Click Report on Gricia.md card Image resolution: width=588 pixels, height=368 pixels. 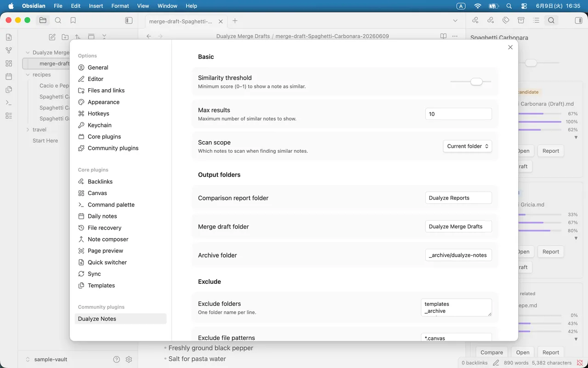(x=551, y=252)
